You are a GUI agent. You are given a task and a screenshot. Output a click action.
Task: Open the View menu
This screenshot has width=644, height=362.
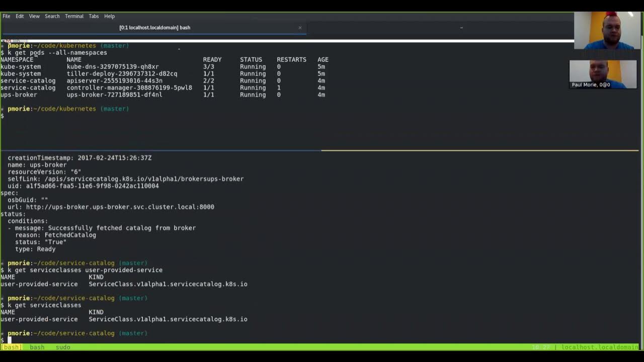34,16
